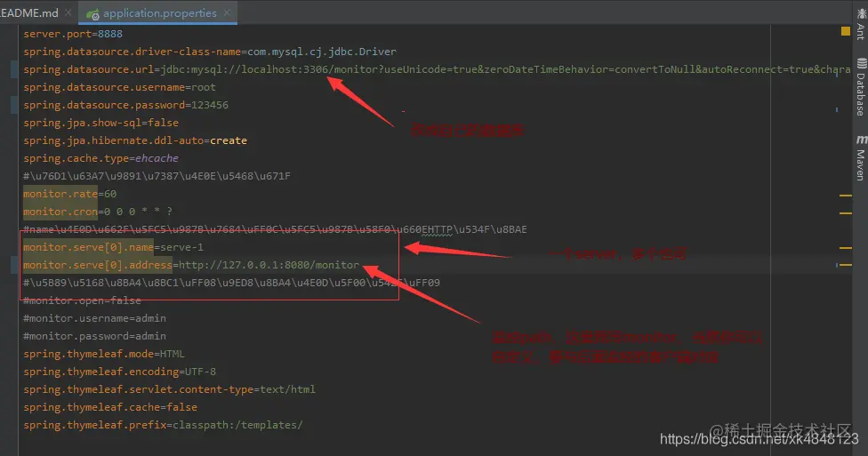Click the #name unicode comment line
The height and width of the screenshot is (456, 868).
coord(275,229)
